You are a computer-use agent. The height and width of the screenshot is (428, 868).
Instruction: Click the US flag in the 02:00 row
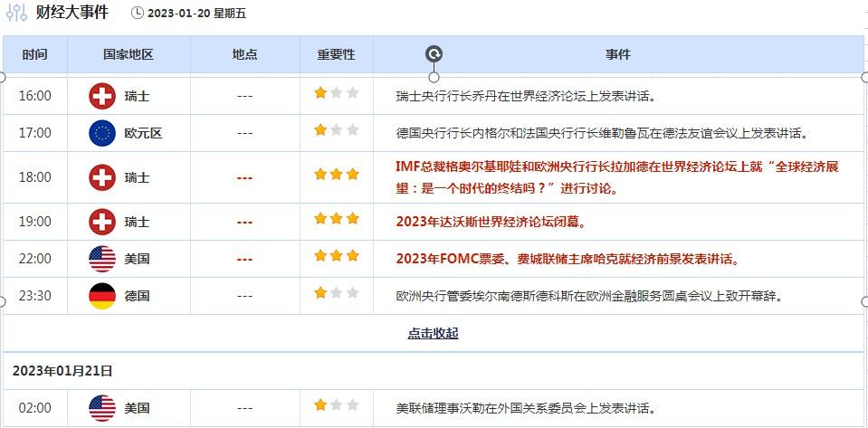[102, 408]
